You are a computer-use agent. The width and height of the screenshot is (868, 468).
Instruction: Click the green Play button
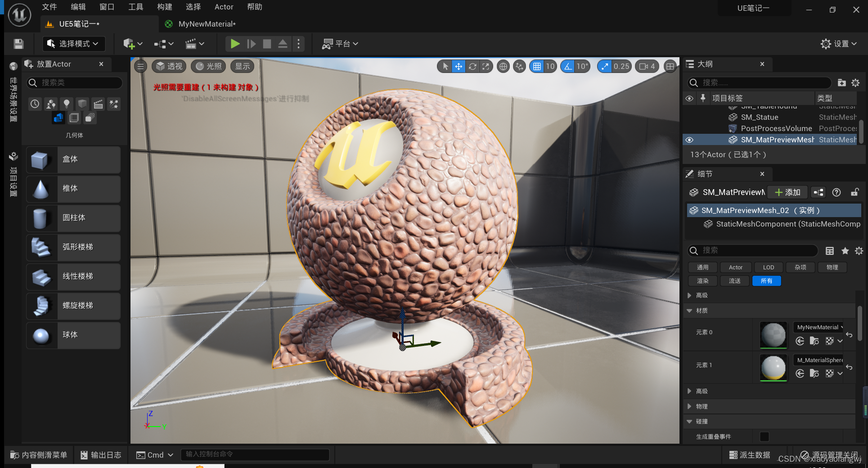click(235, 44)
